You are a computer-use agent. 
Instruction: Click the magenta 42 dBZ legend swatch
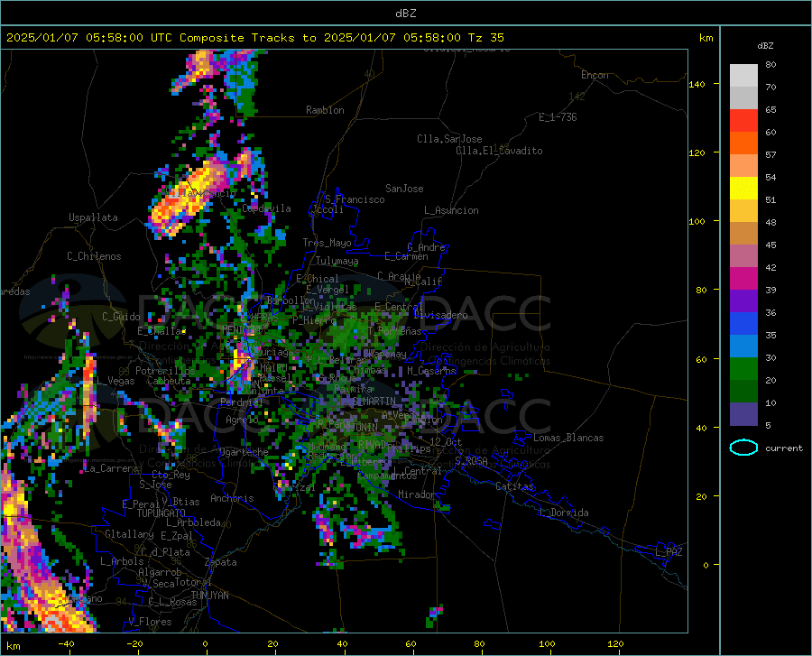coord(743,279)
